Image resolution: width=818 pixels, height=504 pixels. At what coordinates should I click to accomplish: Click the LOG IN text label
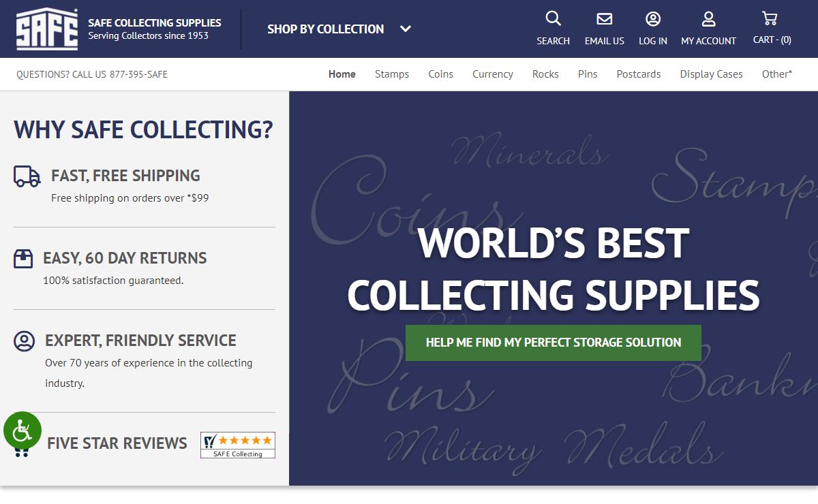653,41
